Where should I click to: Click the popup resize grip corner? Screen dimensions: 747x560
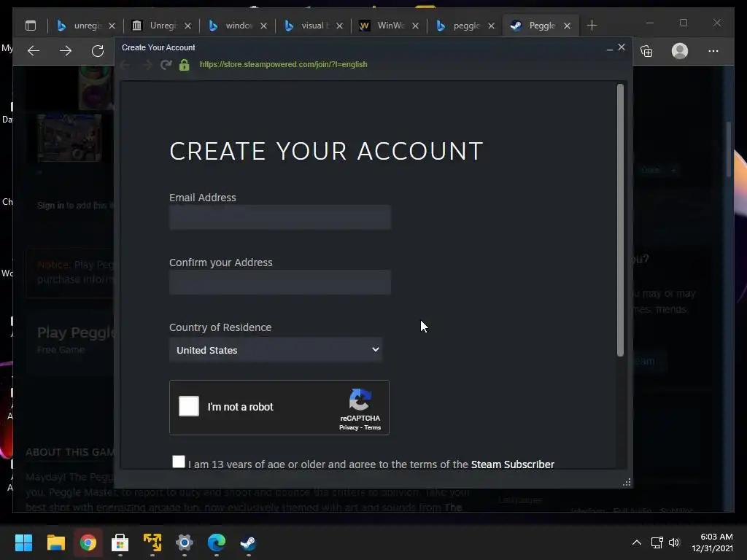pyautogui.click(x=627, y=483)
